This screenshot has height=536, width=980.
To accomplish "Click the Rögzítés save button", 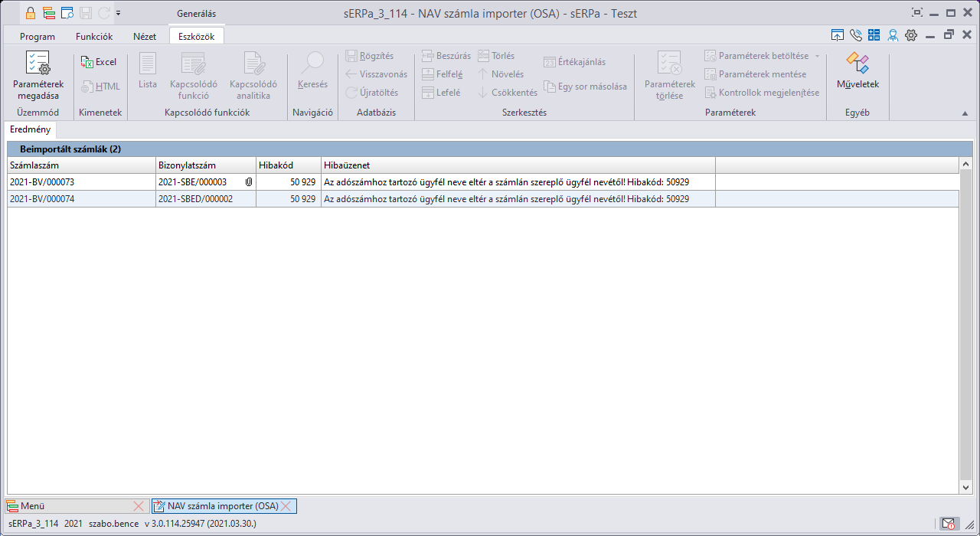I will [370, 56].
